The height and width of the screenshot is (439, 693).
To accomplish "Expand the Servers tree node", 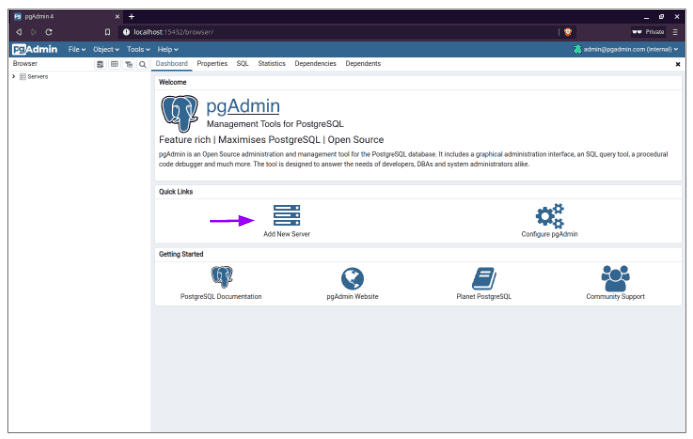I will 14,76.
